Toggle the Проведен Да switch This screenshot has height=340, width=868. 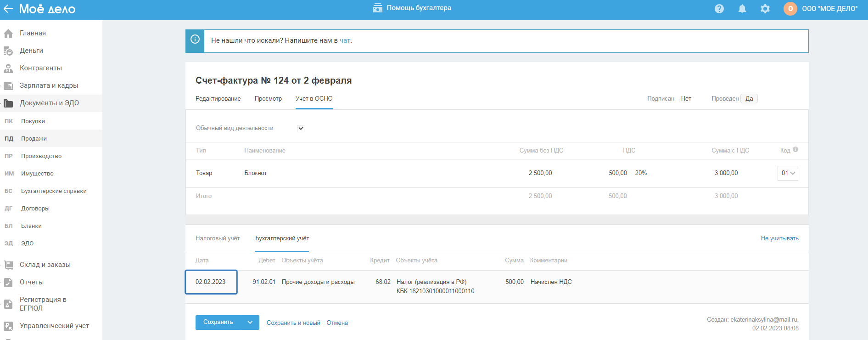749,99
